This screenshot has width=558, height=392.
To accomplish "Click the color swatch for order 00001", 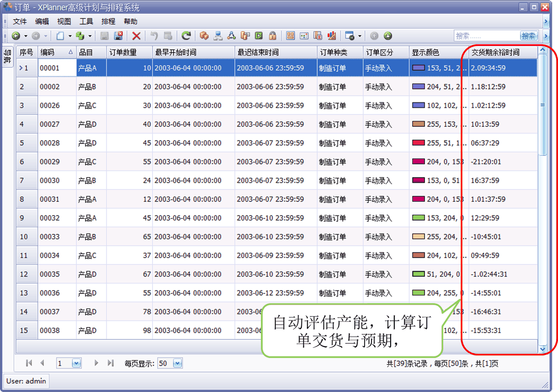I will click(x=418, y=68).
